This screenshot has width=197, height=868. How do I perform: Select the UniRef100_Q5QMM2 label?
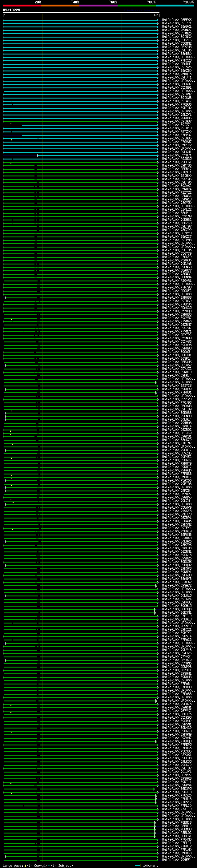176,43
